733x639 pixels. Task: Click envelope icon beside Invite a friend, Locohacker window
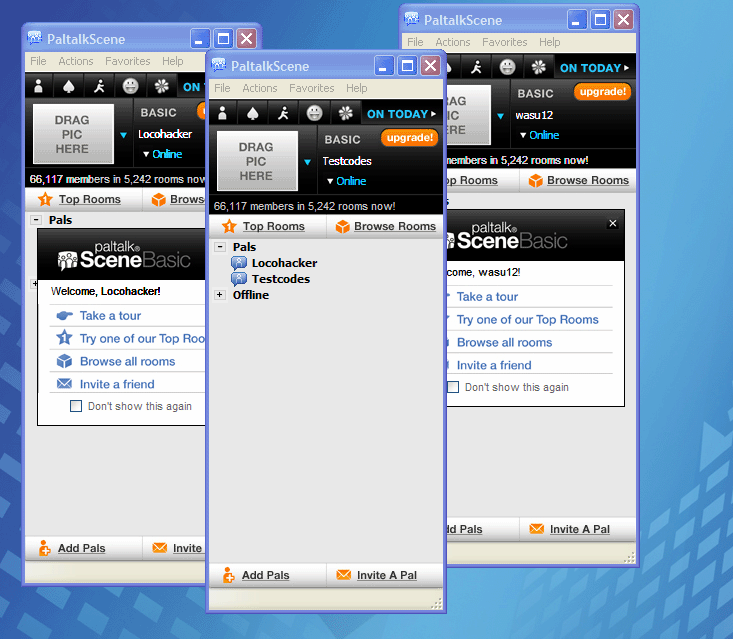65,384
